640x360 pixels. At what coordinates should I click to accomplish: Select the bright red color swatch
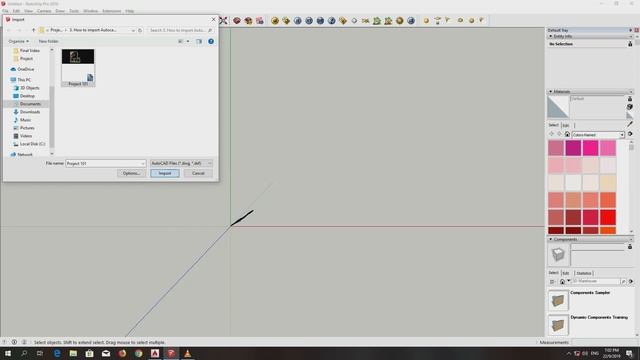tap(608, 217)
